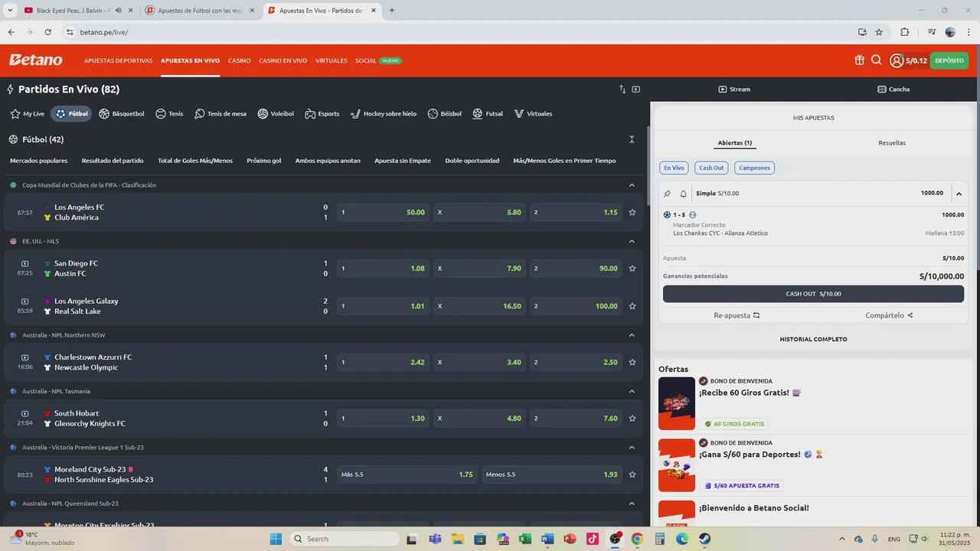Click the Cash Out S/10.00 button
980x551 pixels.
pos(813,294)
